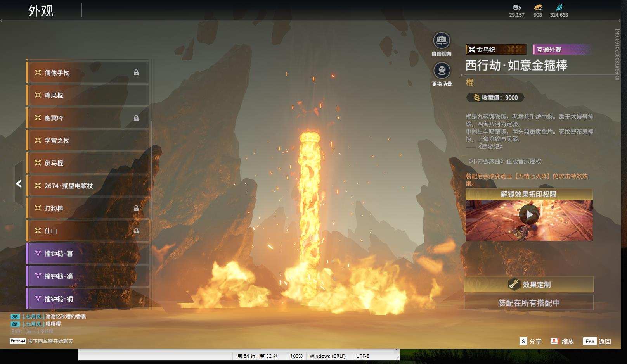Click the gold ingot currency icon
627x364 pixels.
(x=538, y=7)
